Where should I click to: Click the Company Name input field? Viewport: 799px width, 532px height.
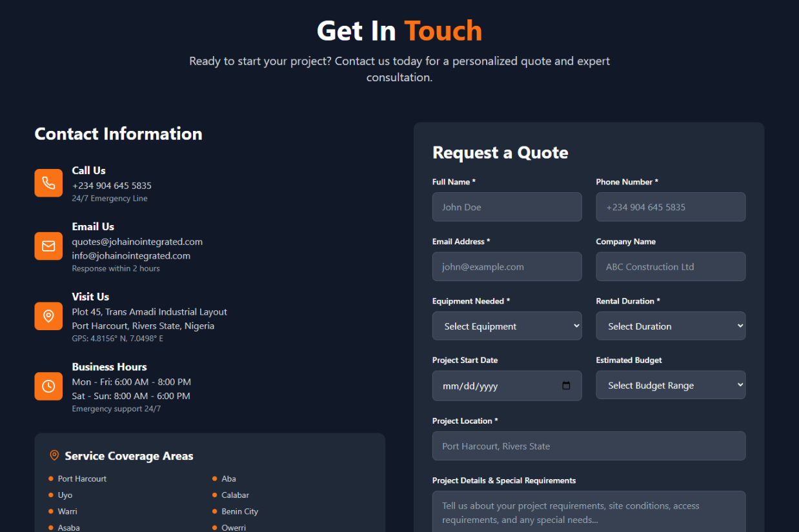click(x=671, y=266)
